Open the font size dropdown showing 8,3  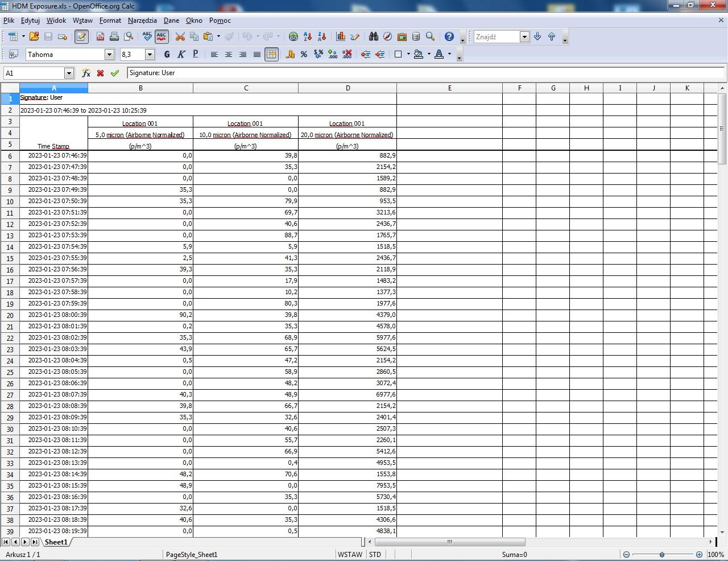click(x=150, y=55)
